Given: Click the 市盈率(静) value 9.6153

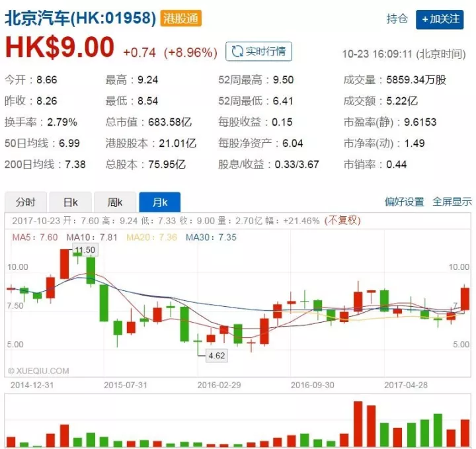Looking at the screenshot, I should [x=420, y=122].
